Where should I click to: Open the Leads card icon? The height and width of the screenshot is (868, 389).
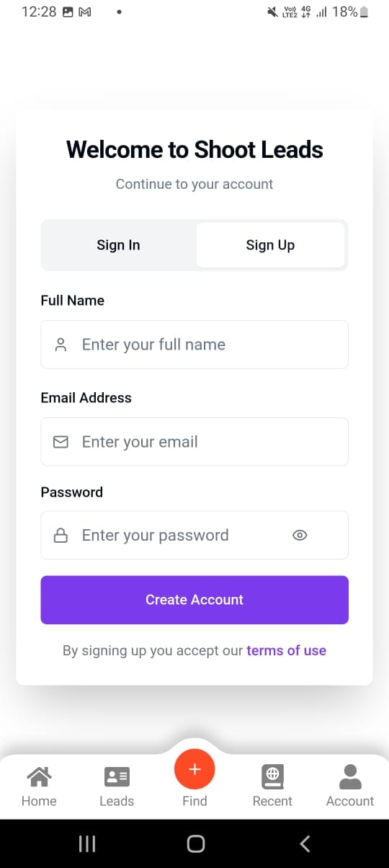(x=117, y=776)
